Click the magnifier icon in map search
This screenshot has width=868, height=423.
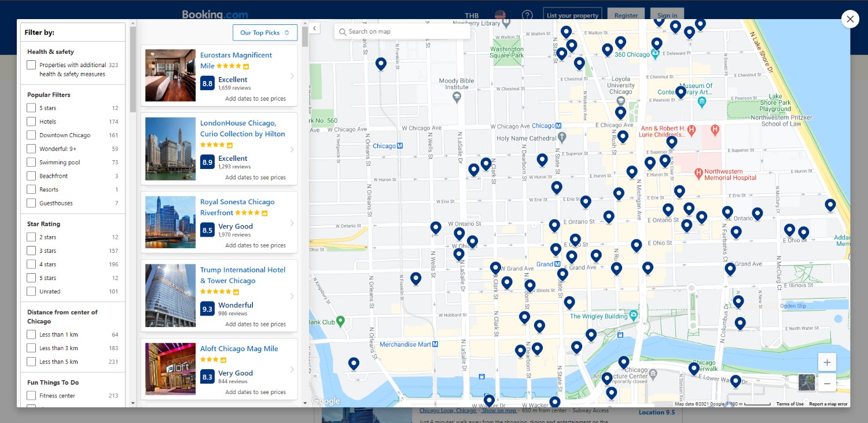tap(343, 32)
